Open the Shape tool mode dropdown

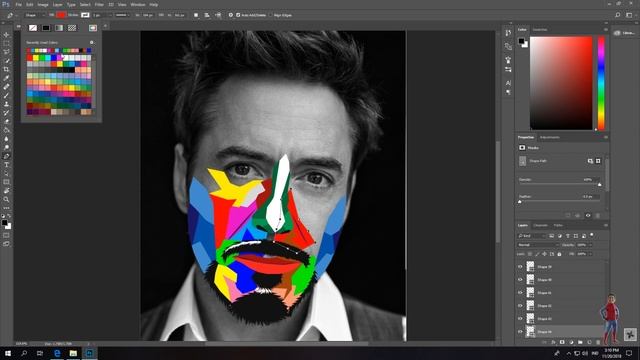34,15
